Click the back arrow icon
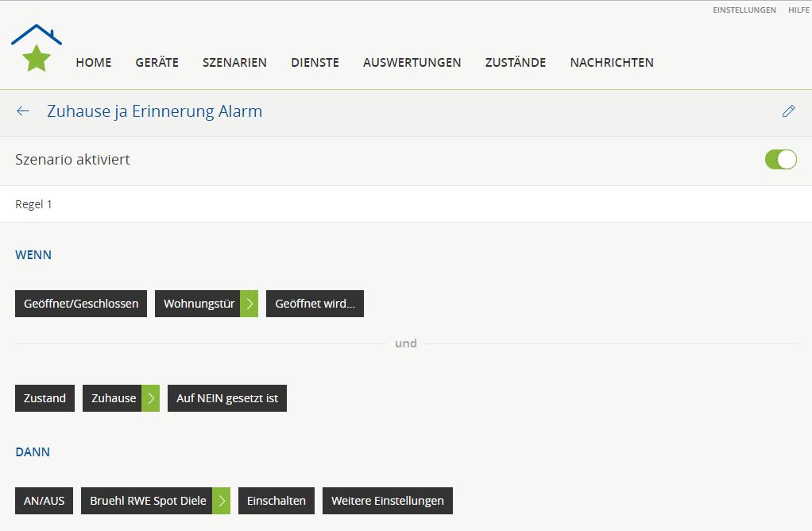 tap(23, 111)
